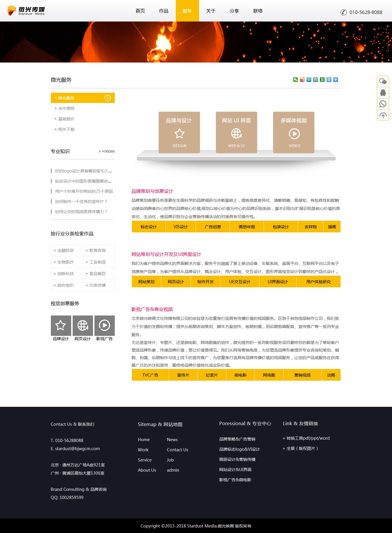Open the 多媒体体视频 VIDEO card
The width and height of the screenshot is (392, 533).
point(293,132)
